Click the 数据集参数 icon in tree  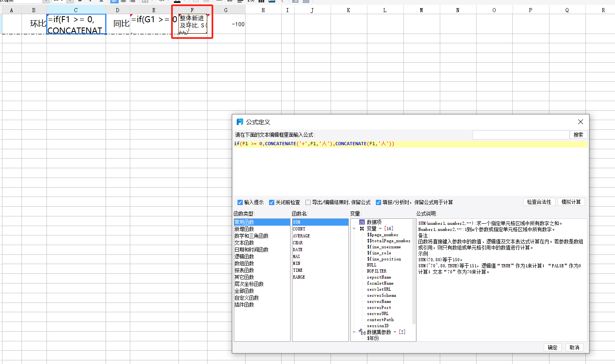coord(363,332)
